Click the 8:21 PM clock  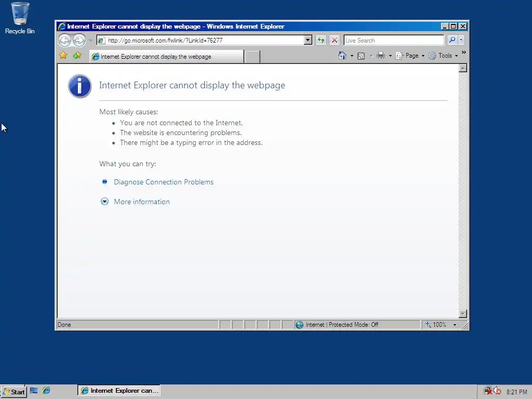516,392
